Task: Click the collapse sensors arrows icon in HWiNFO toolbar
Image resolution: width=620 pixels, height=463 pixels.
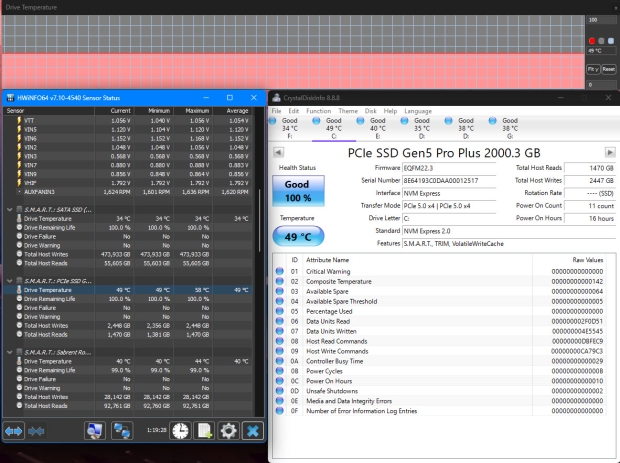Action: tap(36, 431)
